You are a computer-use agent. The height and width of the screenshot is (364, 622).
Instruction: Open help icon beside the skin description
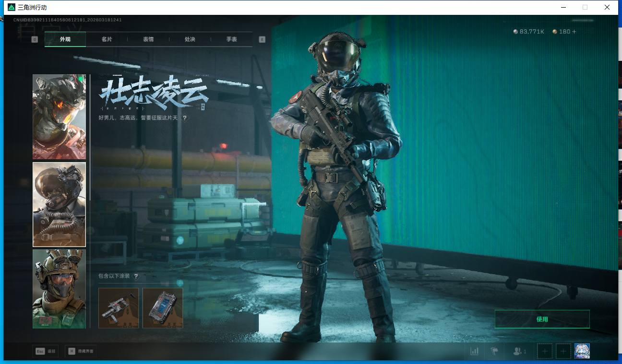click(184, 118)
